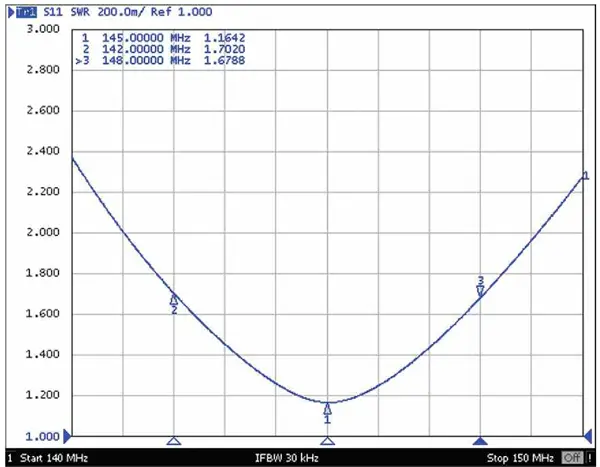Viewport: 600px width, 467px height.
Task: Select marker 1 row reading 145.00000 MHz
Action: [x=160, y=37]
